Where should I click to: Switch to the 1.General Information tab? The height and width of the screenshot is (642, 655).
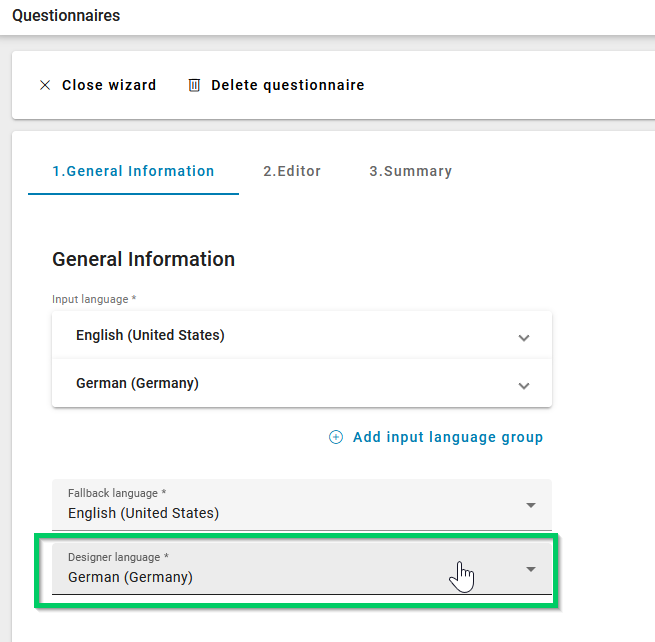click(133, 171)
